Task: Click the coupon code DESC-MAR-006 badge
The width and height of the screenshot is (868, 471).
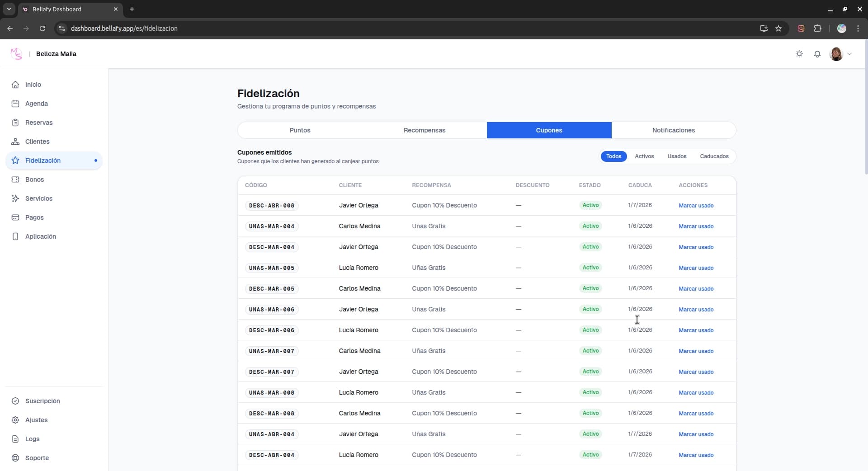Action: [271, 330]
